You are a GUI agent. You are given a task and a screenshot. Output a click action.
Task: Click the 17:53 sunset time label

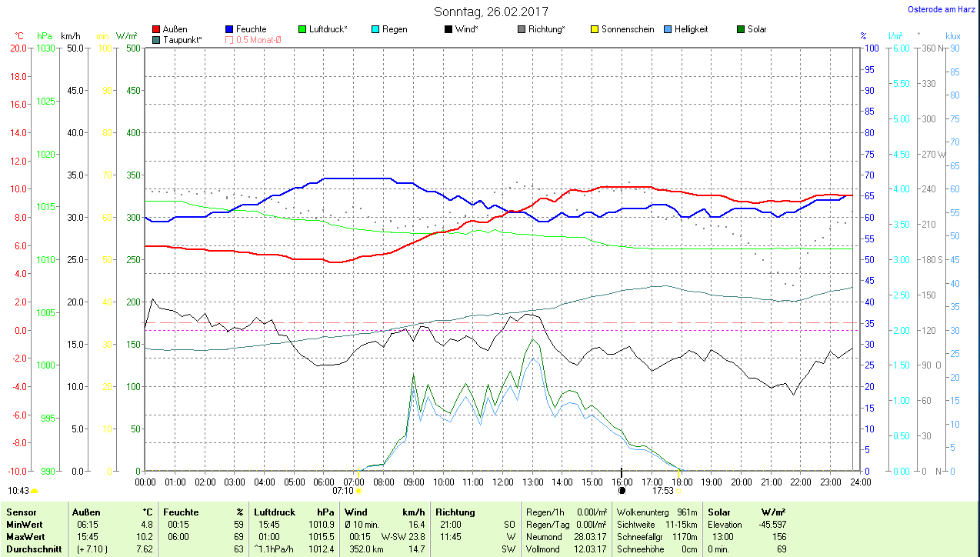coord(662,490)
